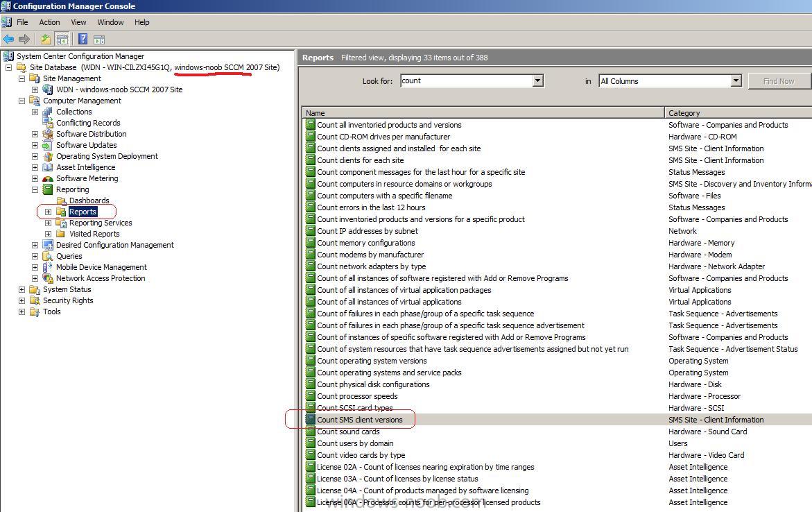This screenshot has height=512, width=812.
Task: Click the Up one level folder icon
Action: click(46, 40)
